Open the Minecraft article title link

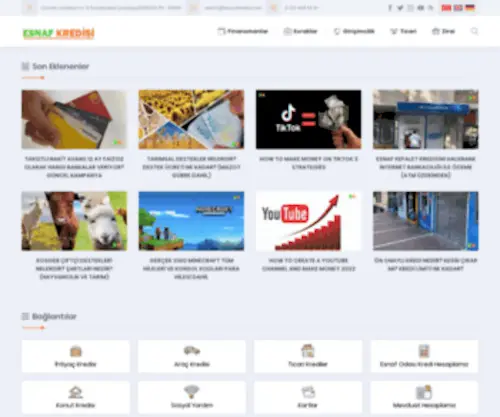pyautogui.click(x=191, y=269)
